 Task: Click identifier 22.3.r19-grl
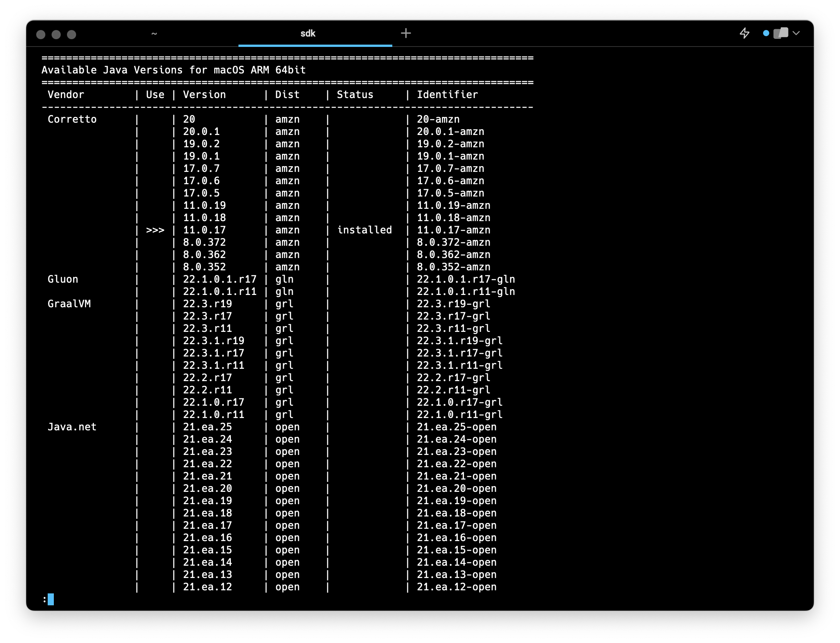coord(453,304)
